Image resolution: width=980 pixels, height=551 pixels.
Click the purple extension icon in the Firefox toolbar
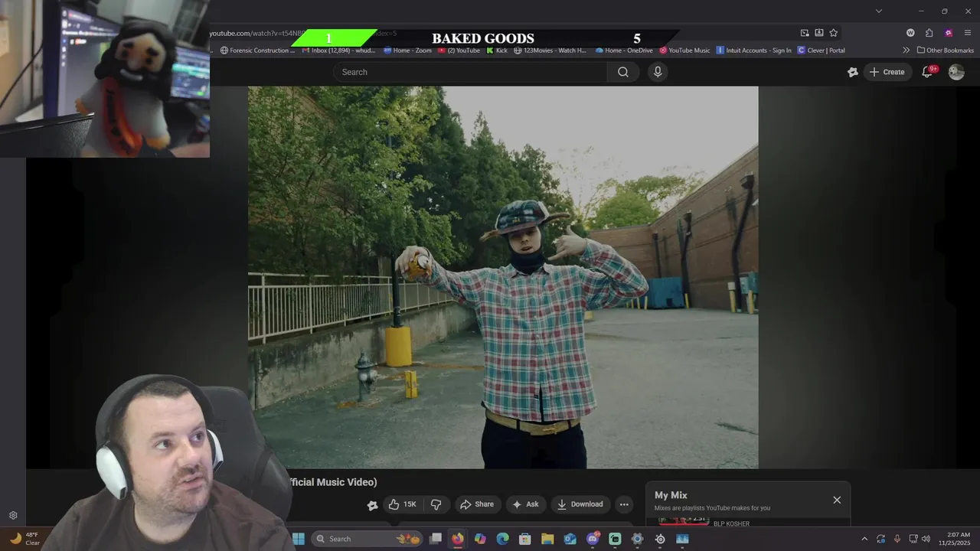pyautogui.click(x=949, y=33)
